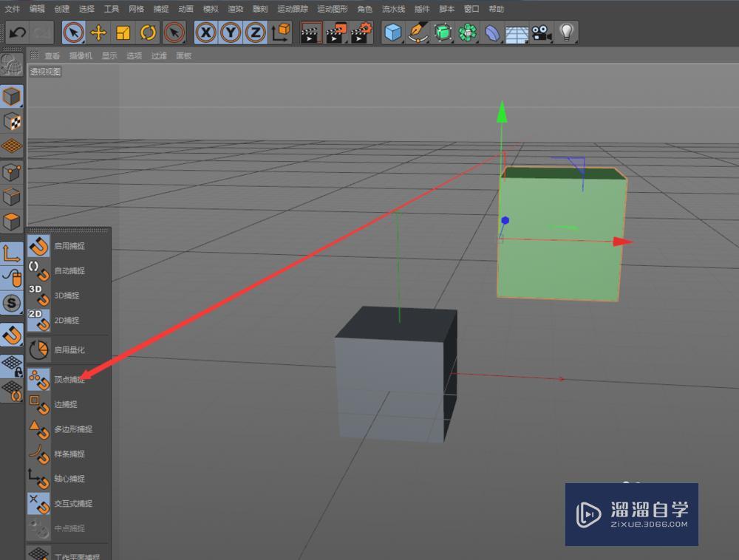Open the Light bulb objects flyout
This screenshot has width=739, height=560.
pyautogui.click(x=567, y=33)
